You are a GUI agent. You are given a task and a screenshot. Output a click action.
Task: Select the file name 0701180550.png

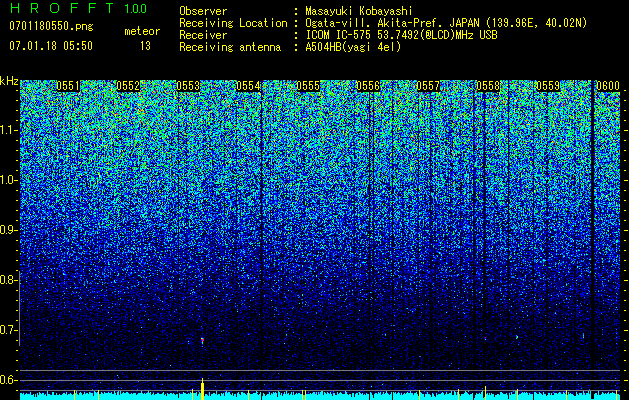(51, 27)
